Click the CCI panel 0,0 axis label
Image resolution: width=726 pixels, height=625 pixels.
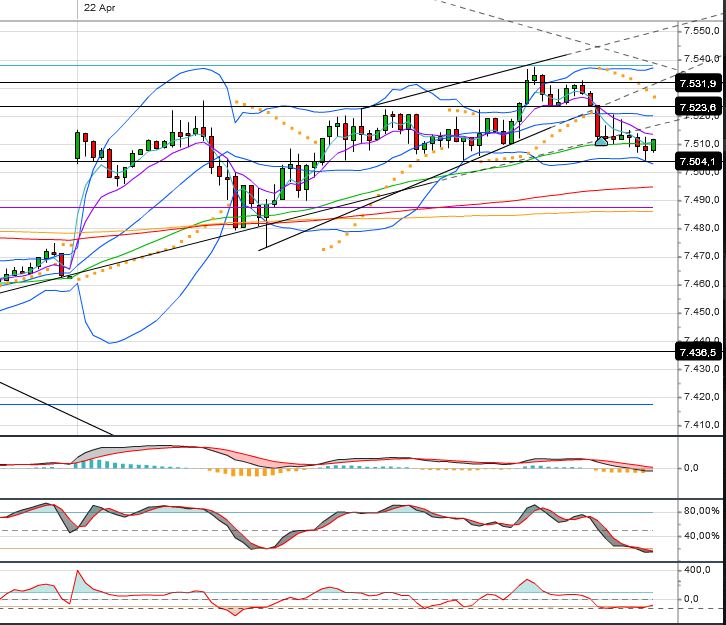pos(691,599)
